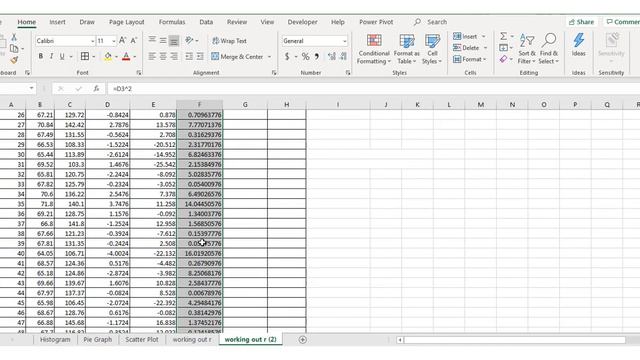The width and height of the screenshot is (640, 360).
Task: Click Merge & Center button
Action: point(237,57)
